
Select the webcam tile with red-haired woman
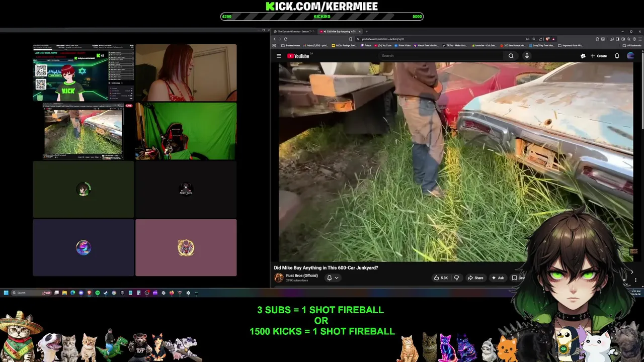pos(186,73)
